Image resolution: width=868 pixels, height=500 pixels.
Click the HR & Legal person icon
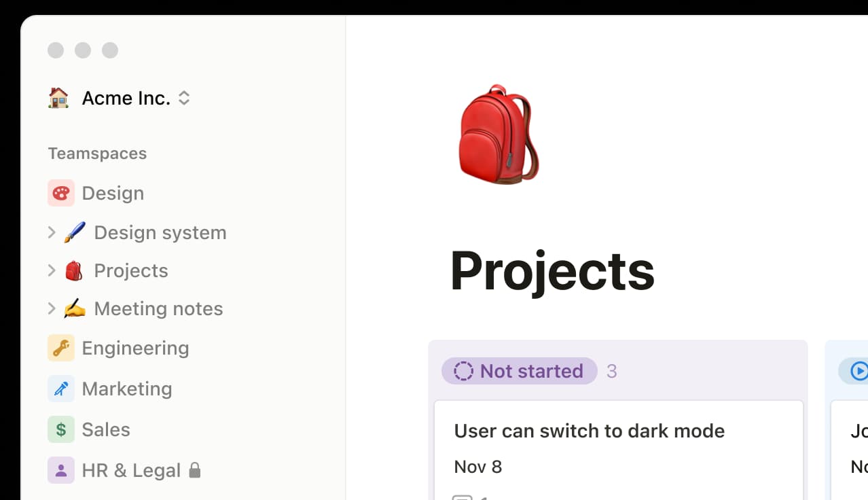[x=61, y=470]
